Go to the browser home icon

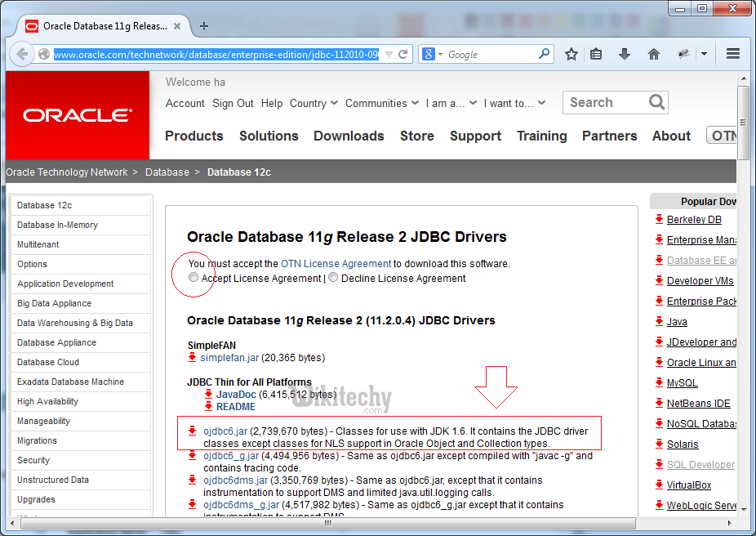point(653,54)
